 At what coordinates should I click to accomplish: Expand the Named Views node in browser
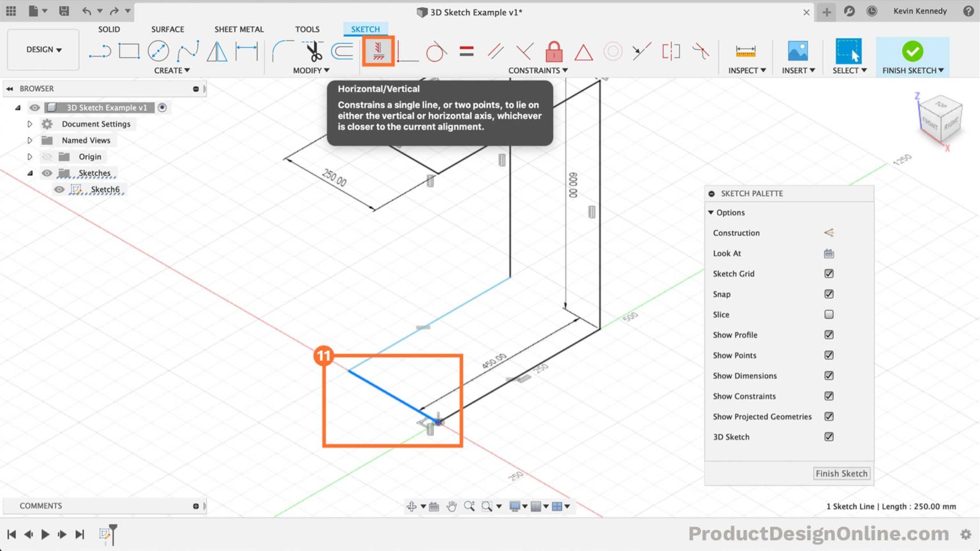tap(29, 140)
